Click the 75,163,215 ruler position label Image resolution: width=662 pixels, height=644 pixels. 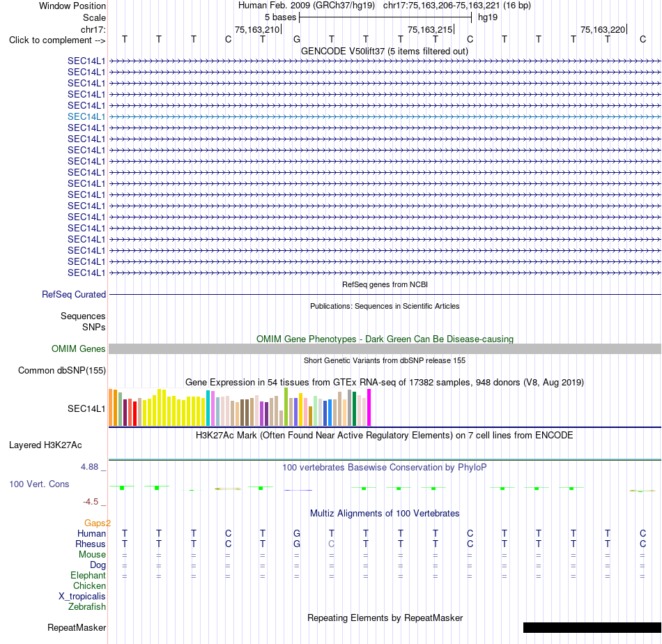pyautogui.click(x=430, y=29)
